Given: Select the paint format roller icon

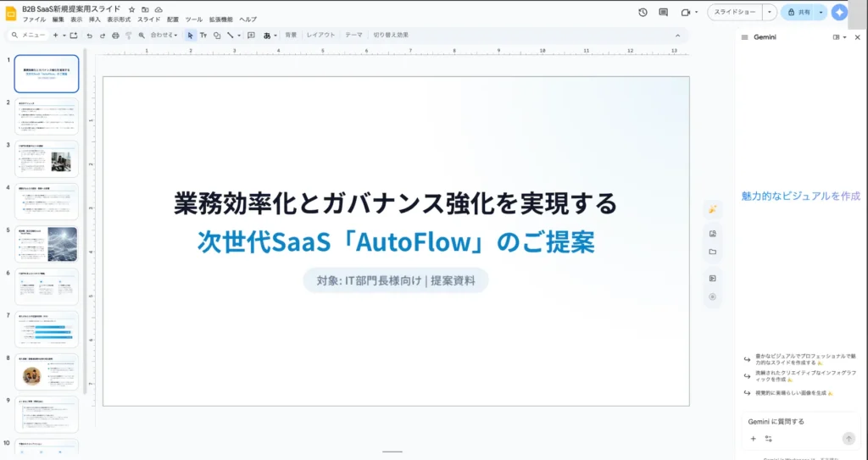Looking at the screenshot, I should (129, 36).
